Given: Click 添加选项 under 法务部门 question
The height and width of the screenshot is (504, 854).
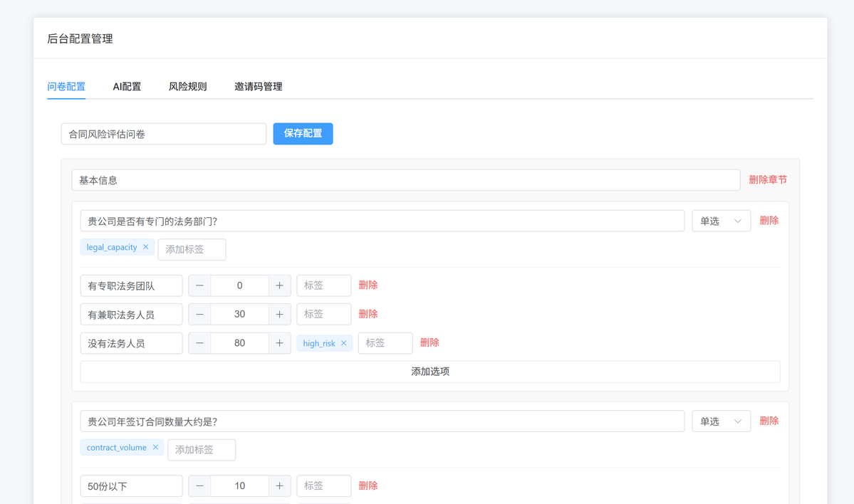Looking at the screenshot, I should click(x=430, y=372).
